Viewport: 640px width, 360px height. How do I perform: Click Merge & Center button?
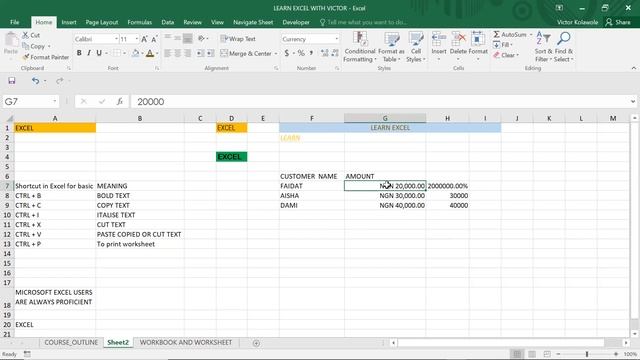(x=246, y=53)
